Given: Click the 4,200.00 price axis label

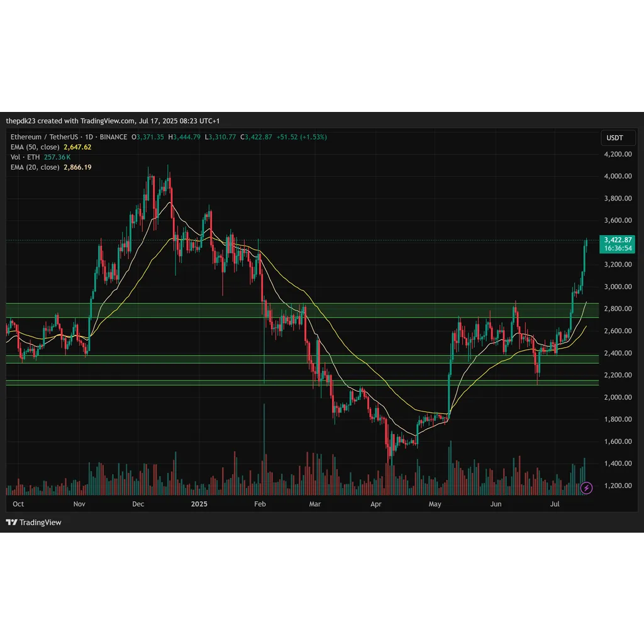Looking at the screenshot, I should (x=618, y=154).
